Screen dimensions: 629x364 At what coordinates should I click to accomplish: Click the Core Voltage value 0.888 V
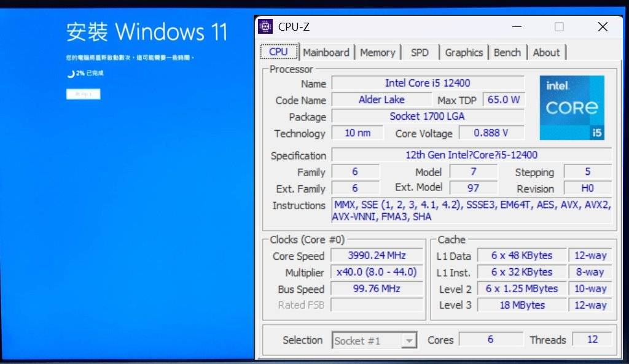coord(491,133)
